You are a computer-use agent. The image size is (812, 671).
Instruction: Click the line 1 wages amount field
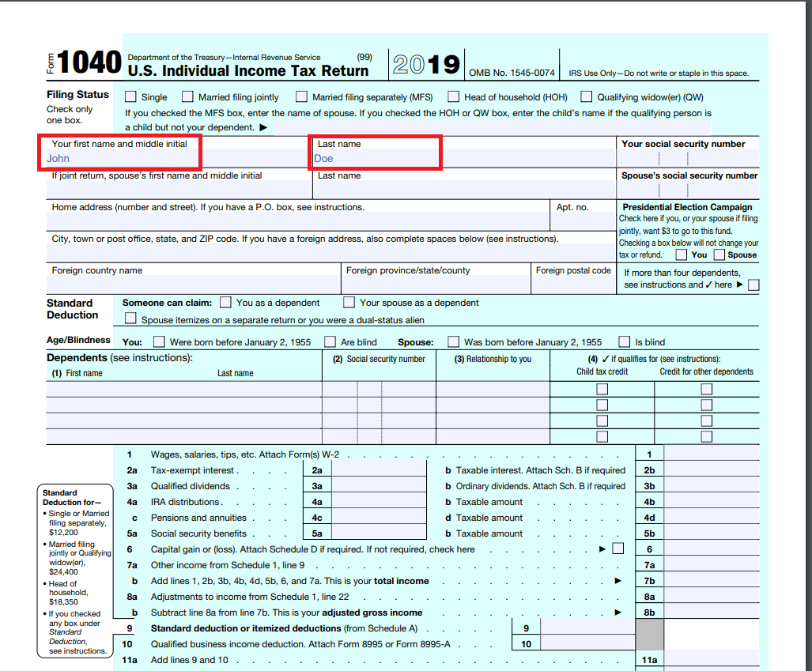(x=711, y=454)
